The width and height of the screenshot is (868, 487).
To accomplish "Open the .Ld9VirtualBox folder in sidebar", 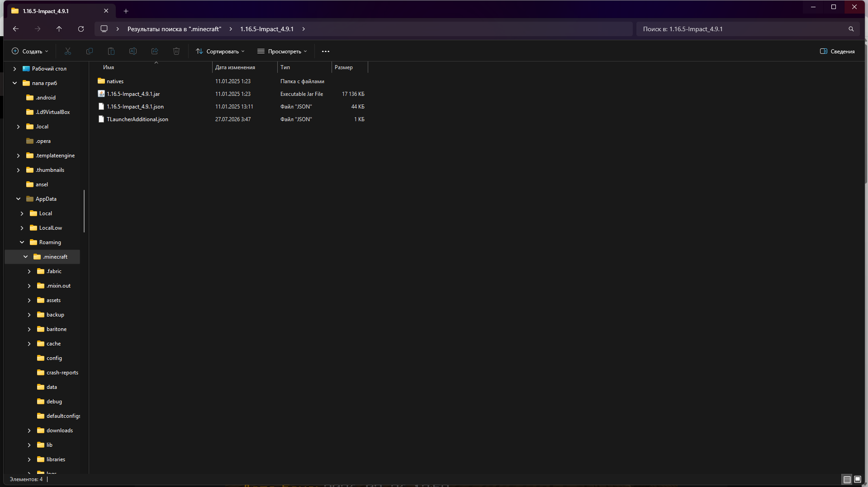I will point(48,112).
